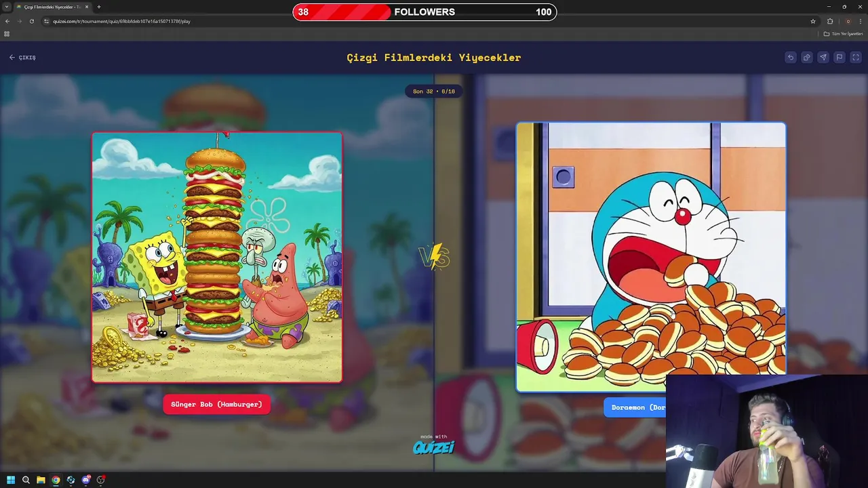
Task: Click the Quizei logo at bottom
Action: (434, 447)
